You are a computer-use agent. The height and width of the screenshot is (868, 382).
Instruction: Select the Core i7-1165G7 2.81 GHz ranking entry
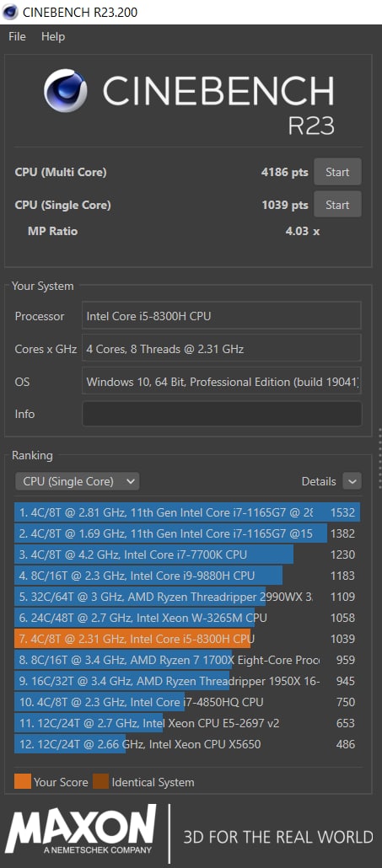187,512
